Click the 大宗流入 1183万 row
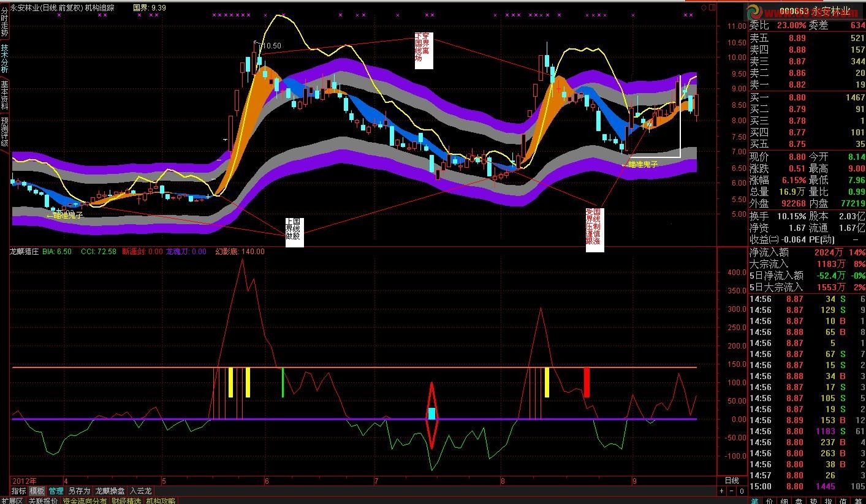Image resolution: width=866 pixels, height=504 pixels. 807,264
